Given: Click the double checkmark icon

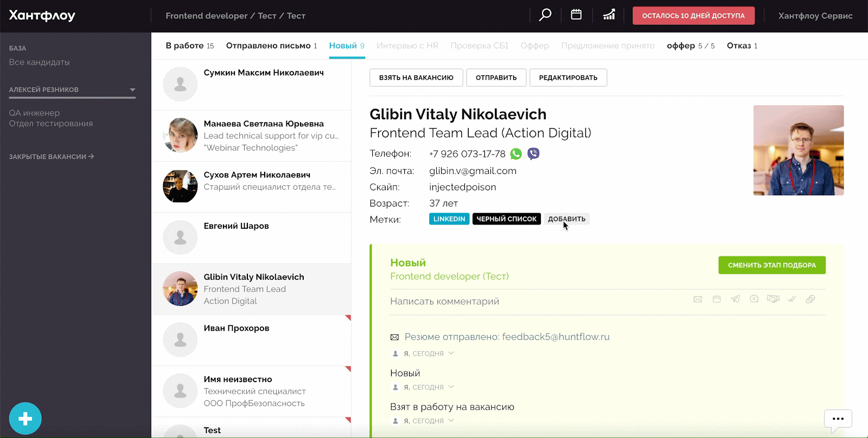Looking at the screenshot, I should point(792,299).
